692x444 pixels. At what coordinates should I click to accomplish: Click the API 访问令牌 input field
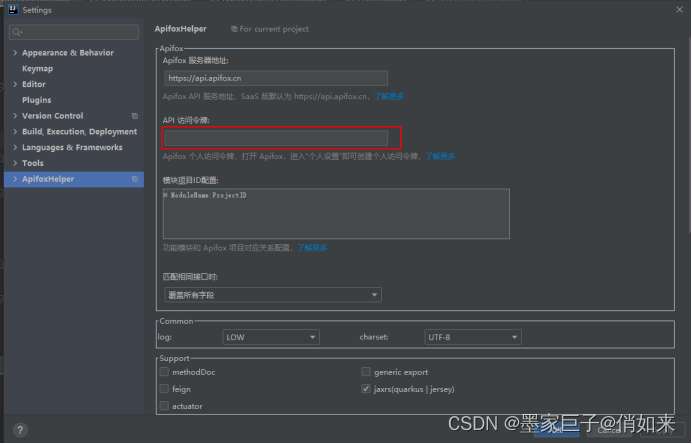(x=276, y=138)
